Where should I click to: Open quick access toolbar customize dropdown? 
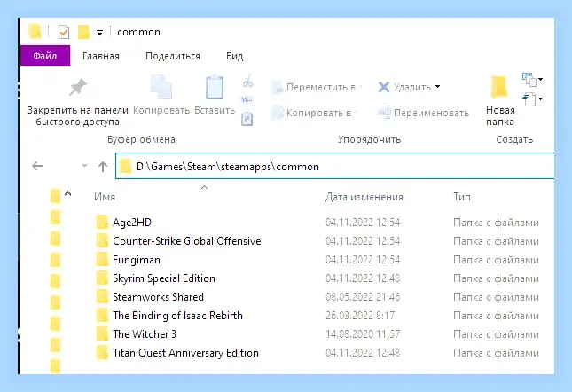[x=99, y=33]
